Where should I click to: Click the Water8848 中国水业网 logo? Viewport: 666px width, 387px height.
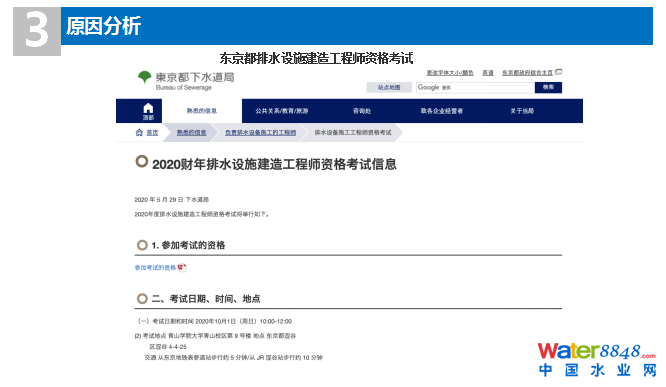597,359
